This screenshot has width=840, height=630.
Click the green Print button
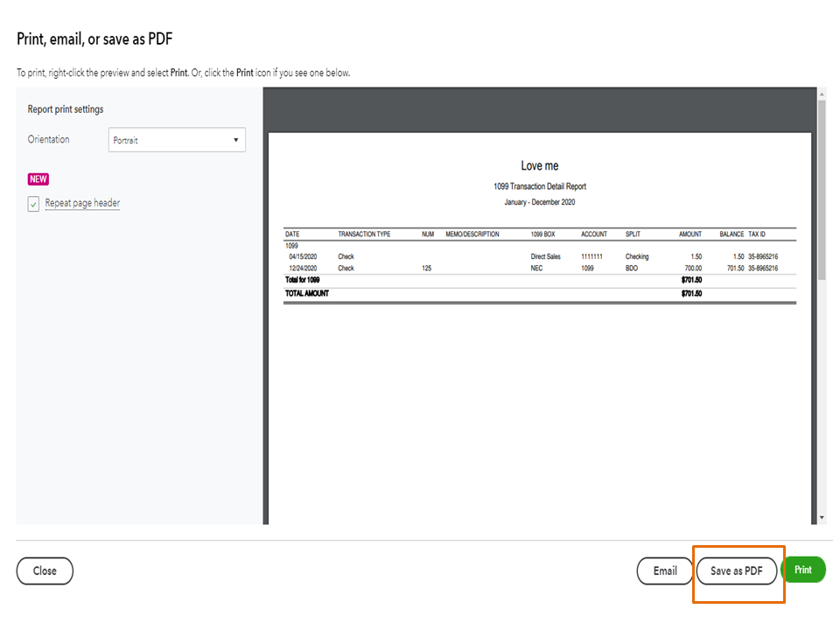(803, 570)
